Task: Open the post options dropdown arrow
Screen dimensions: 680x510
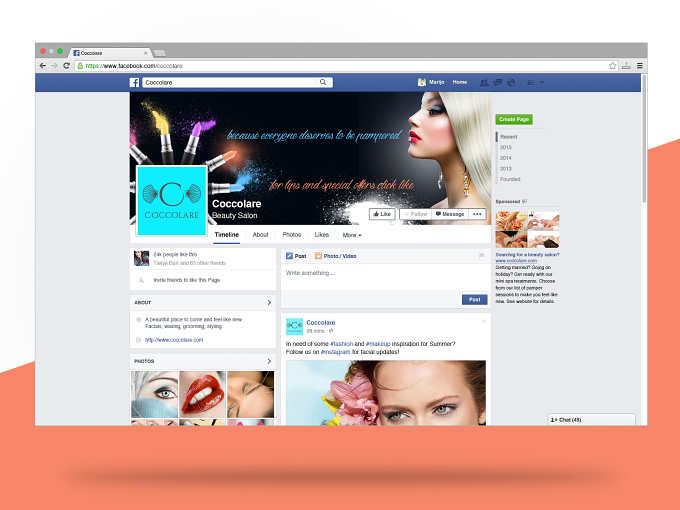Action: [x=484, y=321]
